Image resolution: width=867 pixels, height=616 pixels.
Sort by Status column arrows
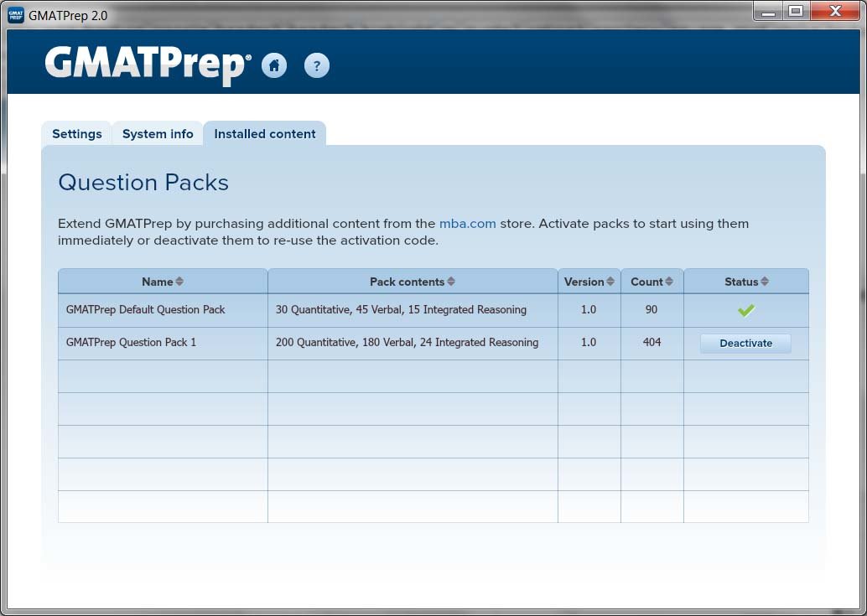coord(764,282)
